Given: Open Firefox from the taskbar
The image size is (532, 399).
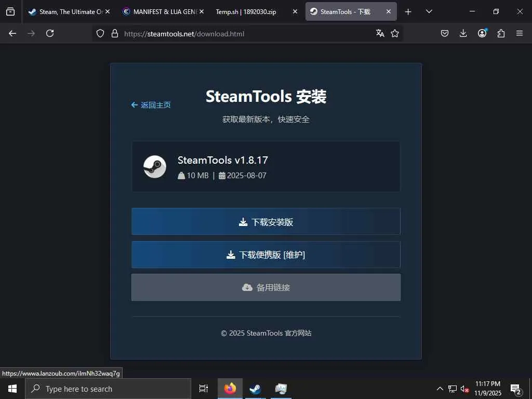Looking at the screenshot, I should pos(230,389).
